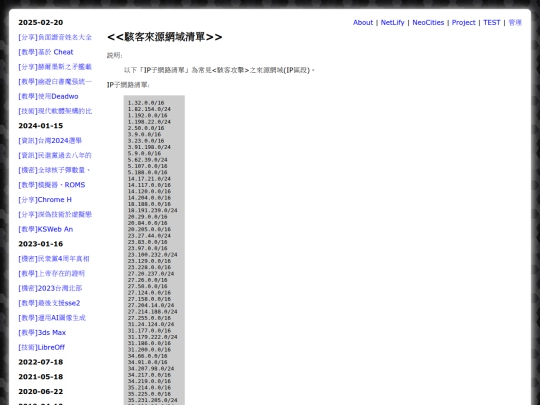Click the 34.91.0.0/16 list entry
540x405 pixels.
pyautogui.click(x=147, y=362)
